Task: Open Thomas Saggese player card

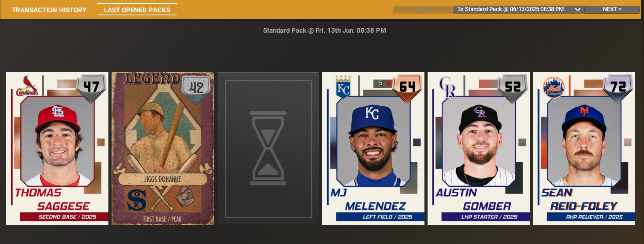Action: [x=57, y=148]
